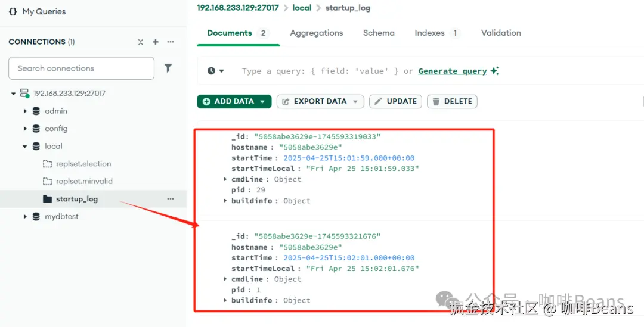
Task: Click the startup_log folder icon
Action: tap(48, 199)
